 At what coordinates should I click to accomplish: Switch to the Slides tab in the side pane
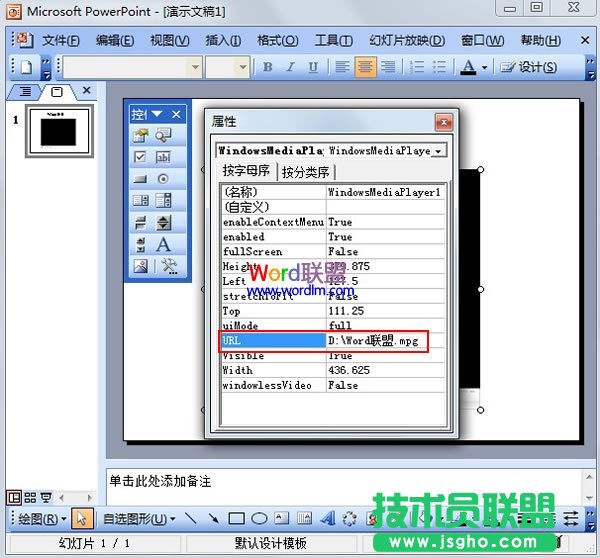pyautogui.click(x=57, y=92)
